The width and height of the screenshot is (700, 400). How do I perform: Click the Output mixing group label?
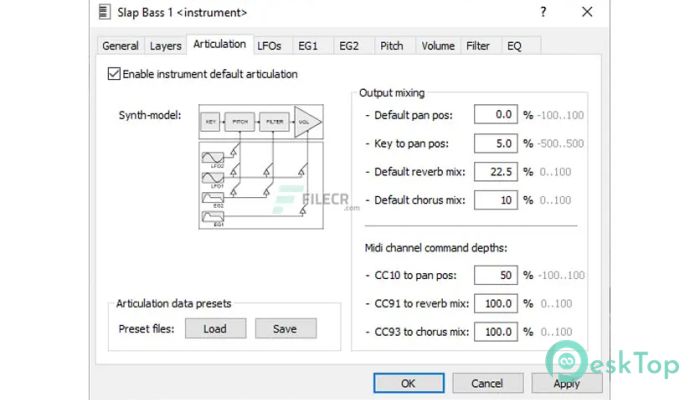point(392,93)
